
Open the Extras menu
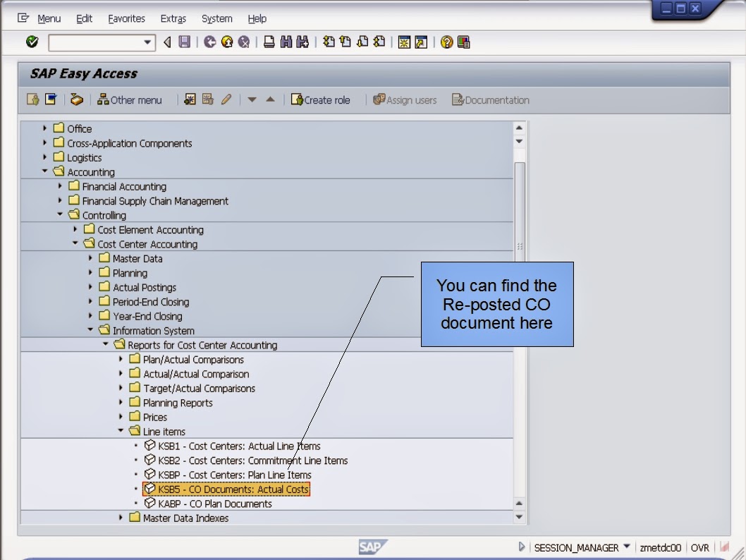pos(173,18)
